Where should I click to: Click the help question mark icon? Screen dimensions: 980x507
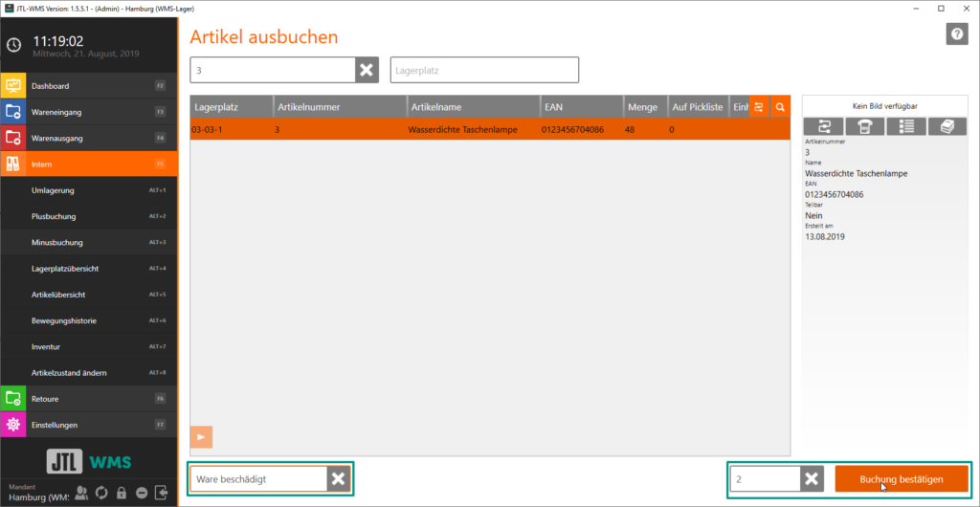pos(957,34)
